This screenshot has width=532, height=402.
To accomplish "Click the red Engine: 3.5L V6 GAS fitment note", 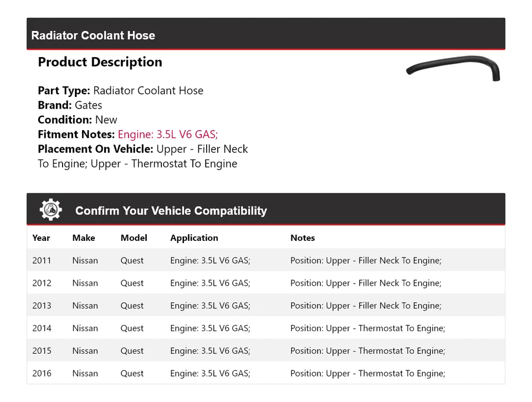I will point(168,135).
